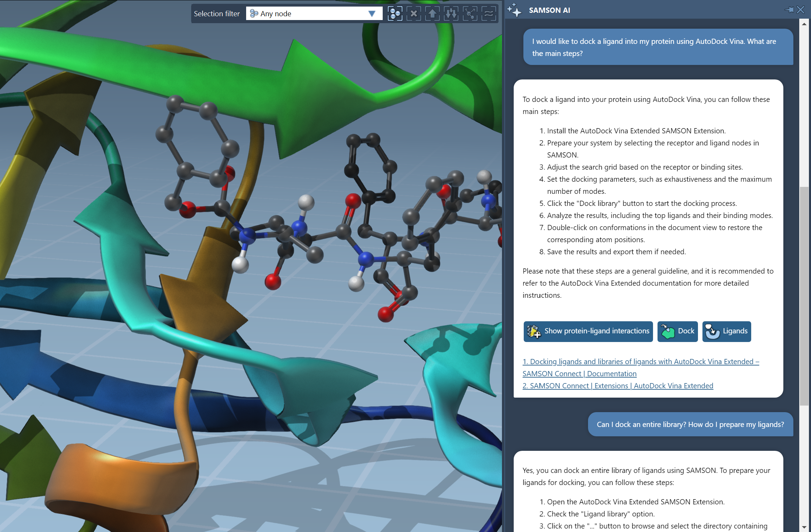Viewport: 811px width, 532px height.
Task: Click step 'Install the AutoDock Vina Extended SAMSON Extension'
Action: (636, 131)
